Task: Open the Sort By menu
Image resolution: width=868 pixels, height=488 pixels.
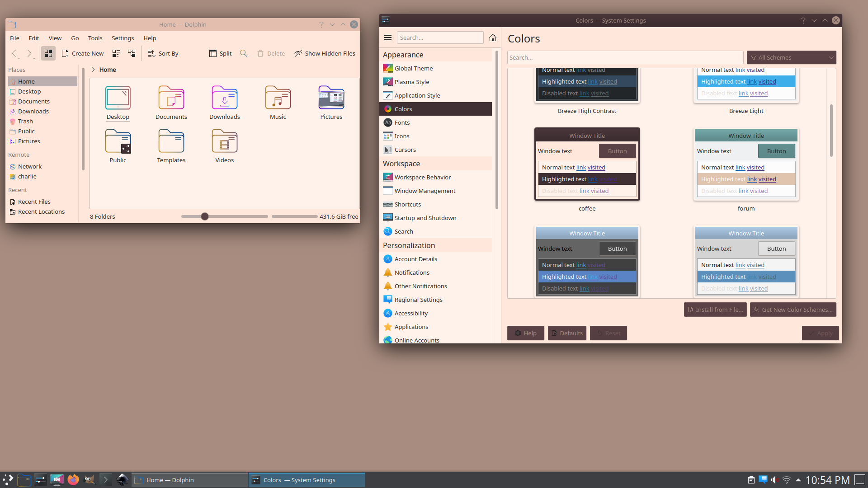Action: pyautogui.click(x=163, y=53)
